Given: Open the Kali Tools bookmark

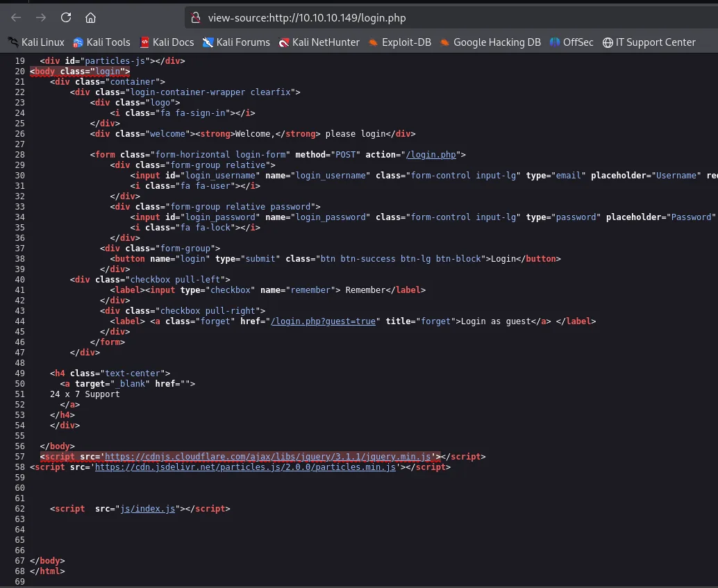Looking at the screenshot, I should pos(101,42).
